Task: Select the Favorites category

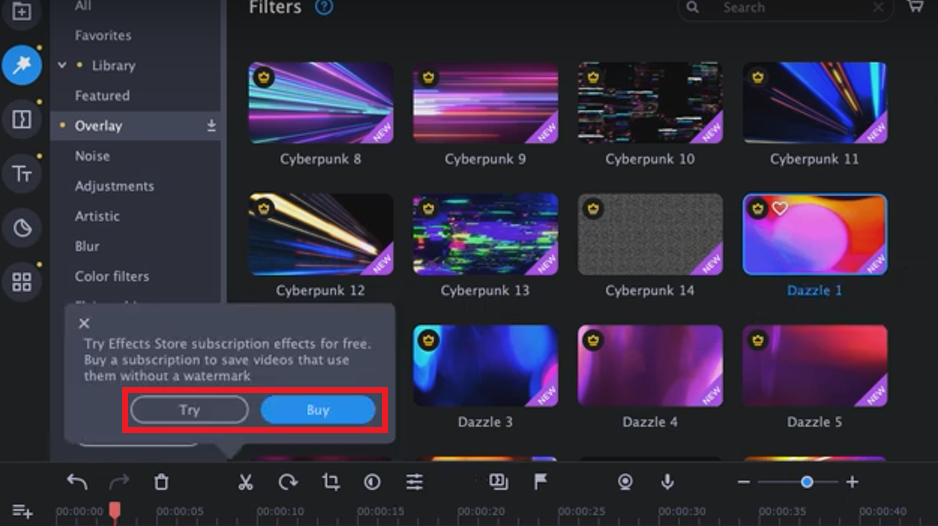Action: [x=103, y=35]
